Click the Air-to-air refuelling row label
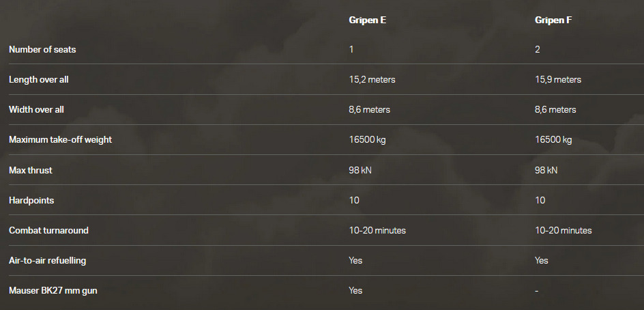Screen dimensions: 644x310 tap(47, 260)
